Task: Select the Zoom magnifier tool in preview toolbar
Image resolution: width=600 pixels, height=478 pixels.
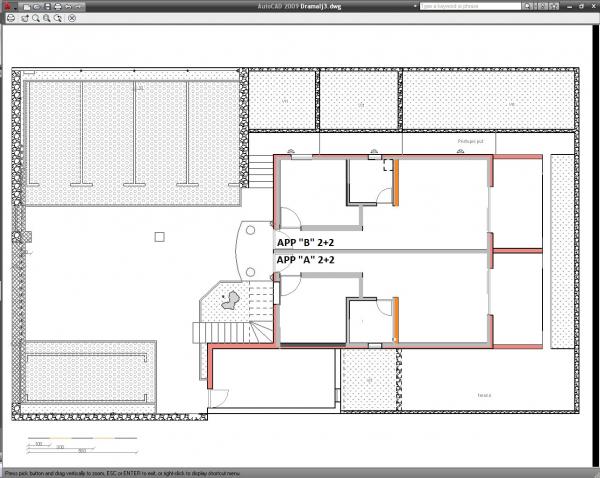Action: pyautogui.click(x=34, y=18)
